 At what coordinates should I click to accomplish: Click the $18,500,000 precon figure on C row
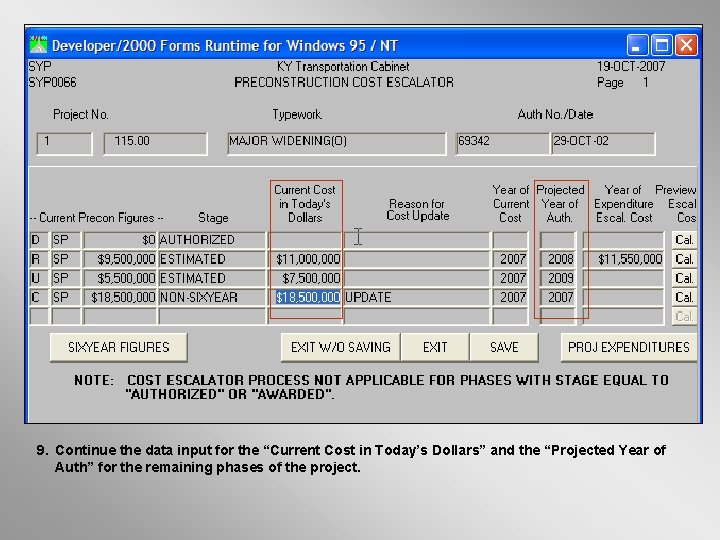[x=120, y=298]
